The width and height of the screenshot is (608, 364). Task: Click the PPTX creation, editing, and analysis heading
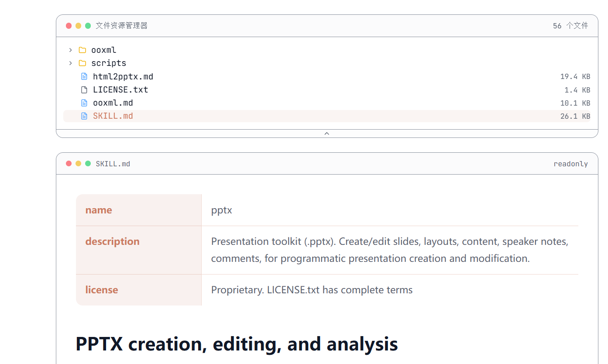click(237, 344)
